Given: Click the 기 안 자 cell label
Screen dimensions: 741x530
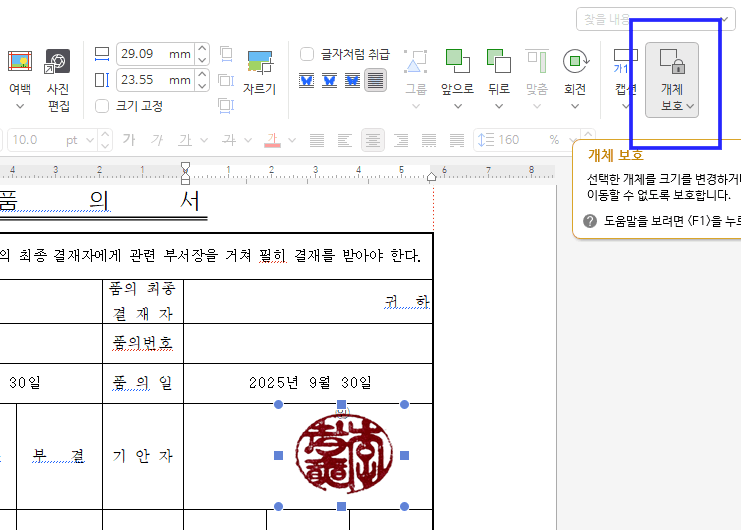Looking at the screenshot, I should (x=143, y=456).
